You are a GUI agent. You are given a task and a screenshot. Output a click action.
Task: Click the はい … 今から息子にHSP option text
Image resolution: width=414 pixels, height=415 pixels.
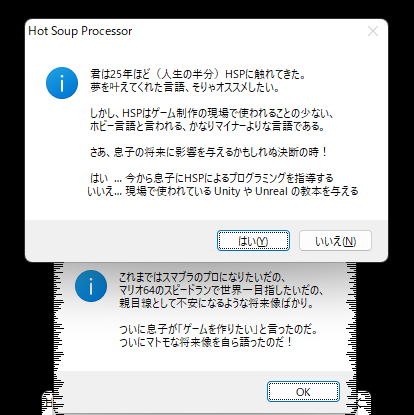click(212, 178)
